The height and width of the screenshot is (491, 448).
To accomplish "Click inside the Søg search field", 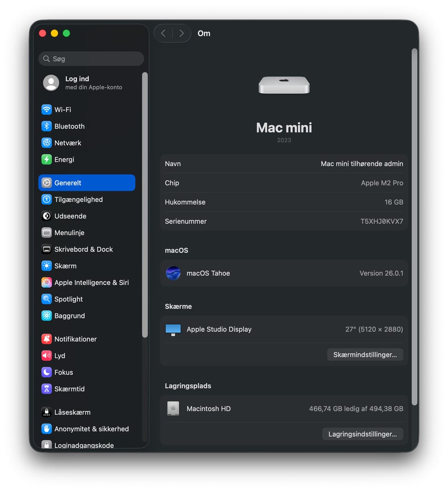I will click(91, 58).
